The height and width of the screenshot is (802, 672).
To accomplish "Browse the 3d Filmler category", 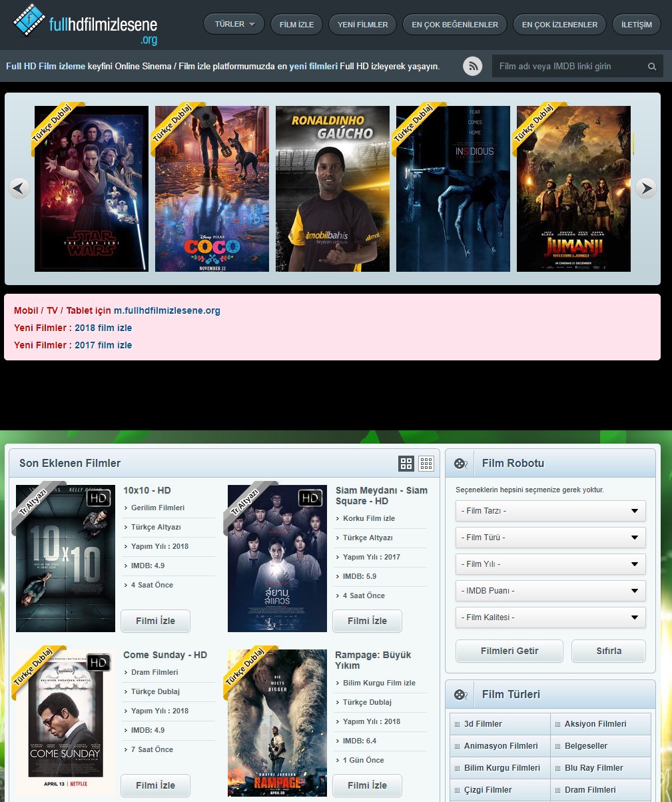I will pyautogui.click(x=483, y=724).
